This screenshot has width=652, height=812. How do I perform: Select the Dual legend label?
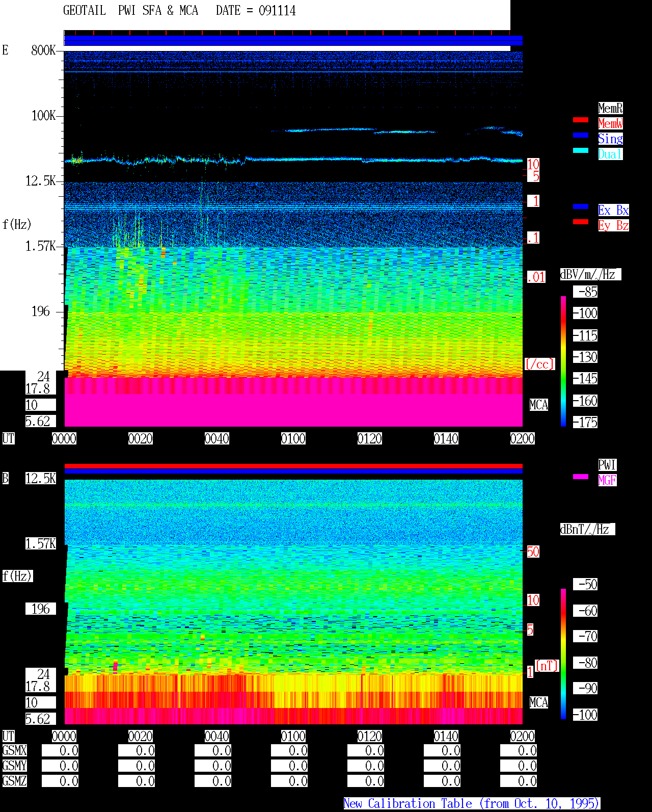(610, 154)
